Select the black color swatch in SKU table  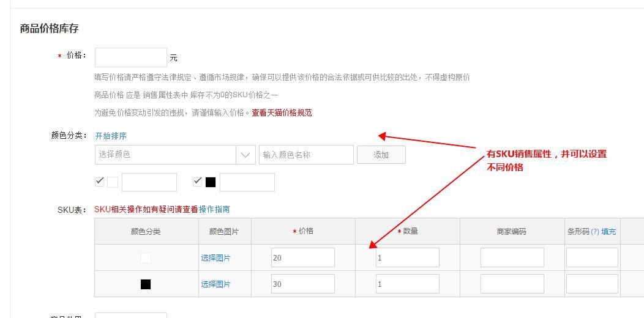click(146, 284)
